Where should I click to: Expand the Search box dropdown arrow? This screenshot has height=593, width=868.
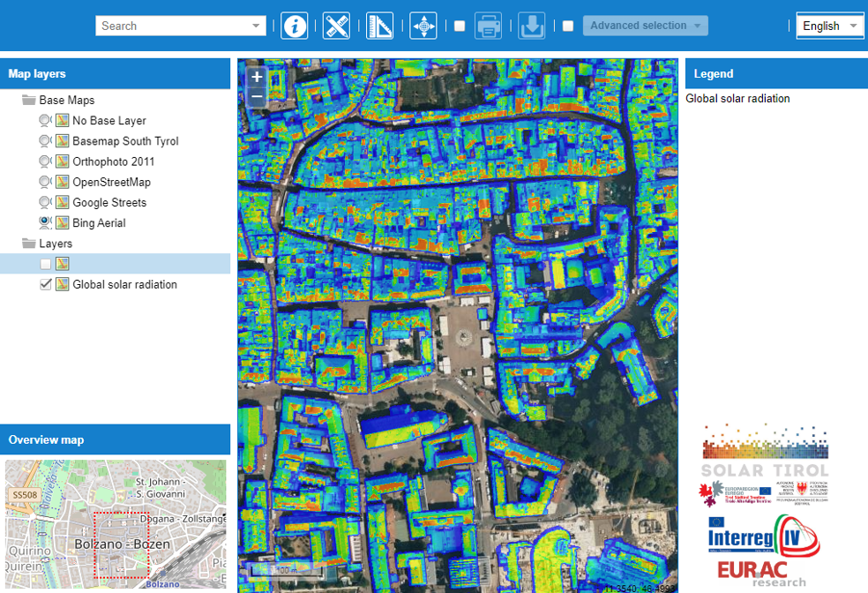[257, 26]
